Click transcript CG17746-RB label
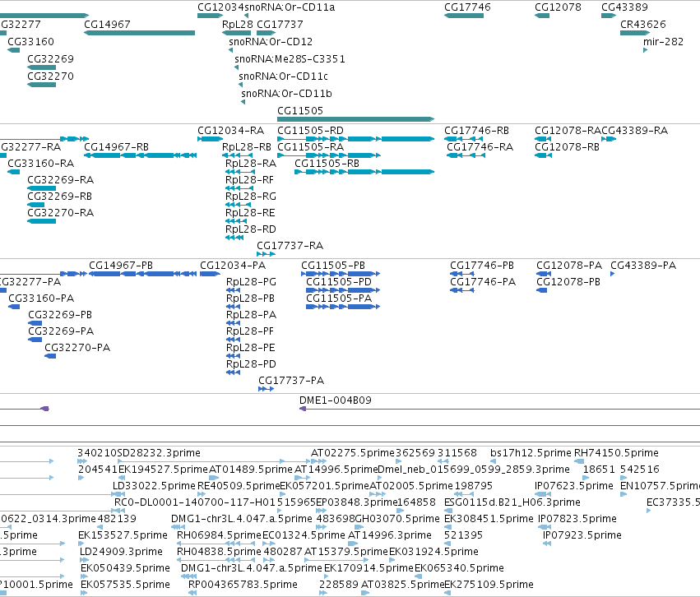The height and width of the screenshot is (597, 700). tap(476, 131)
